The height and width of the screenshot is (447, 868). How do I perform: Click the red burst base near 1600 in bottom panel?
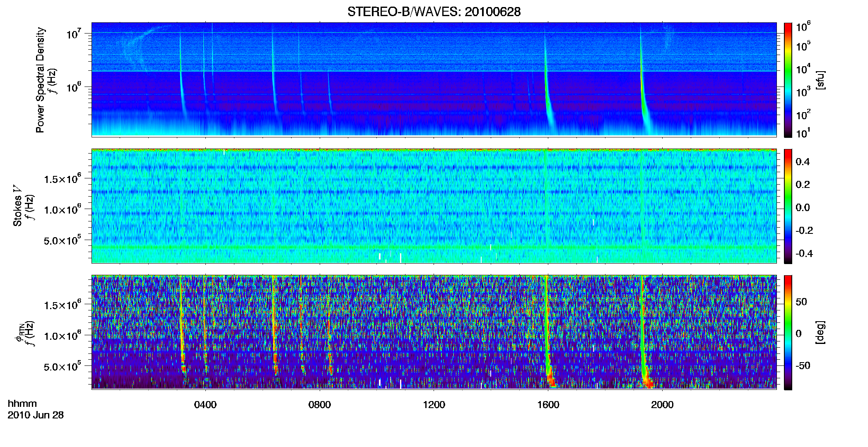pyautogui.click(x=550, y=379)
